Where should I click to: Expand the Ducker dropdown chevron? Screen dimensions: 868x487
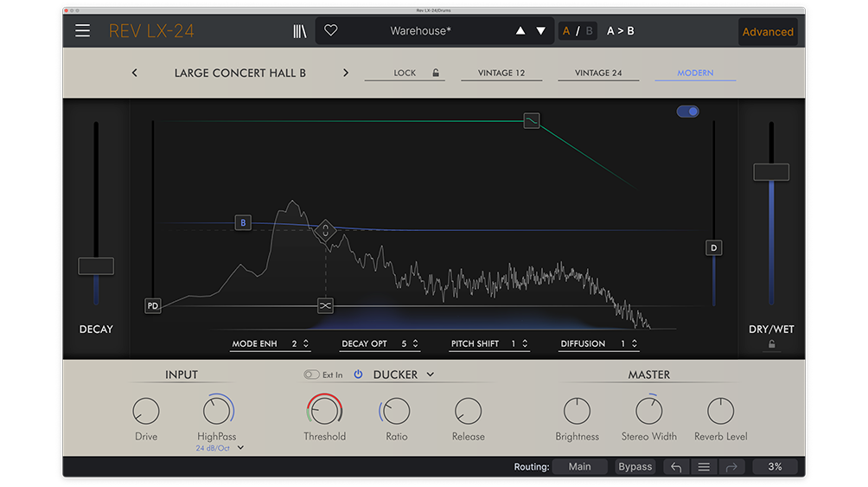coord(431,375)
